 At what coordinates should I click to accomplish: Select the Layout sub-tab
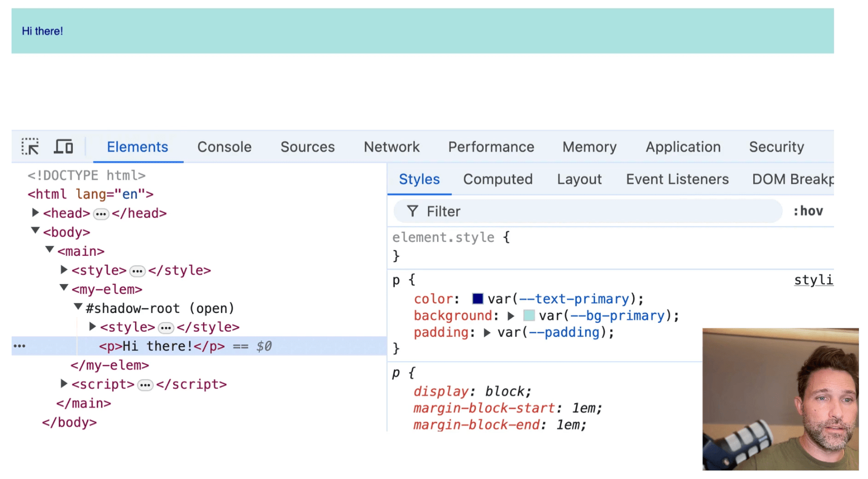(579, 179)
